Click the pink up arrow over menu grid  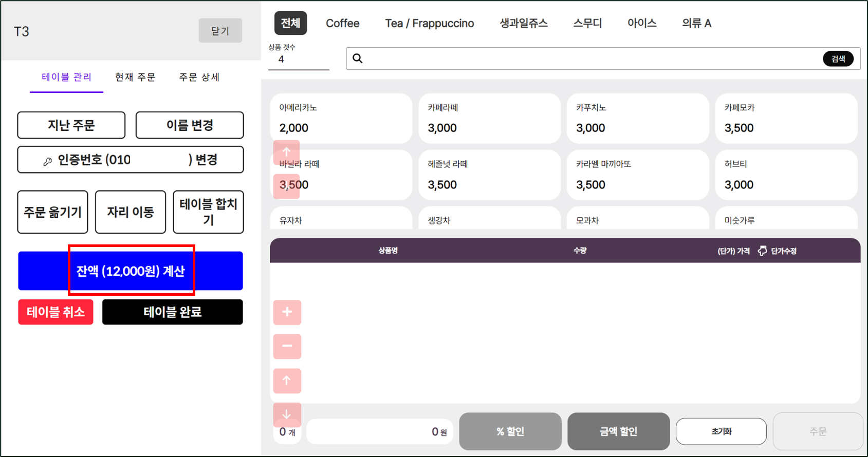[x=286, y=151]
